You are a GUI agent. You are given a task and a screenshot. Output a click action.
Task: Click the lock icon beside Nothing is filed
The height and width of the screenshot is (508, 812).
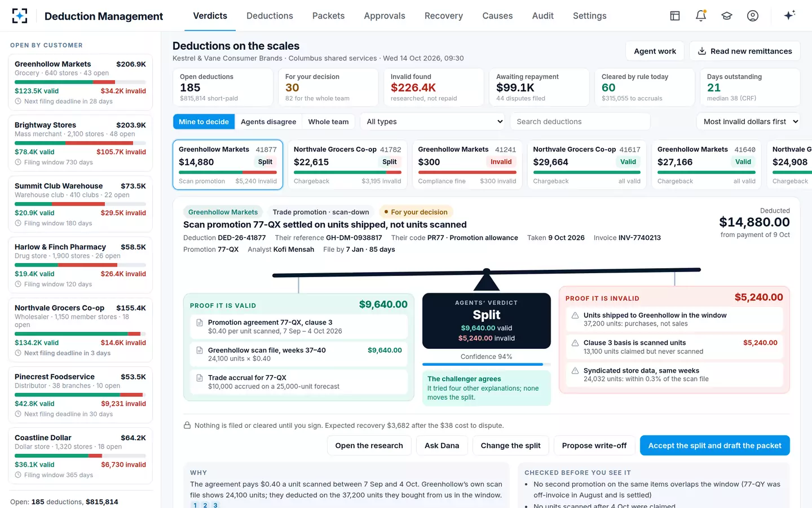pos(187,426)
